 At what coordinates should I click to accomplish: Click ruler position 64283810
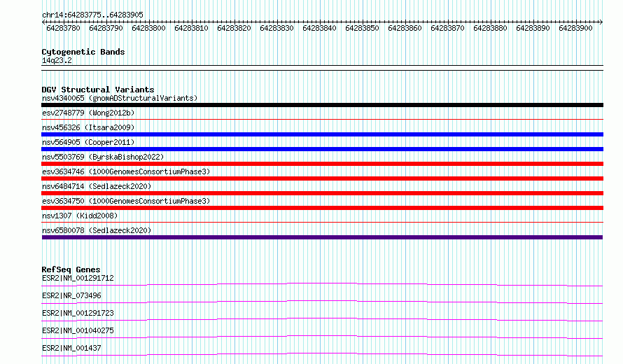coord(191,28)
